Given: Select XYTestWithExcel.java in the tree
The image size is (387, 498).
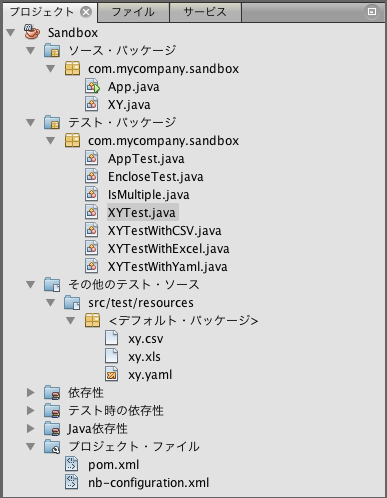Looking at the screenshot, I should tap(168, 249).
